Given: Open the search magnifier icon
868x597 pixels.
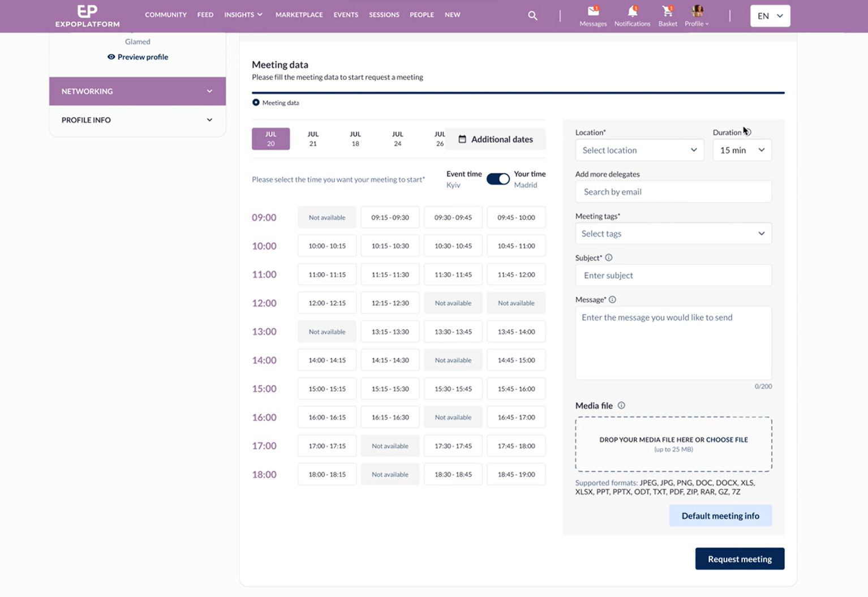Looking at the screenshot, I should pos(532,15).
